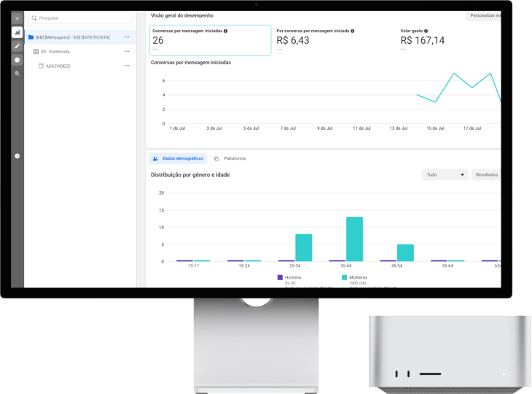The width and height of the screenshot is (532, 394).
Task: Click the ad set grid icon
Action: click(x=36, y=51)
